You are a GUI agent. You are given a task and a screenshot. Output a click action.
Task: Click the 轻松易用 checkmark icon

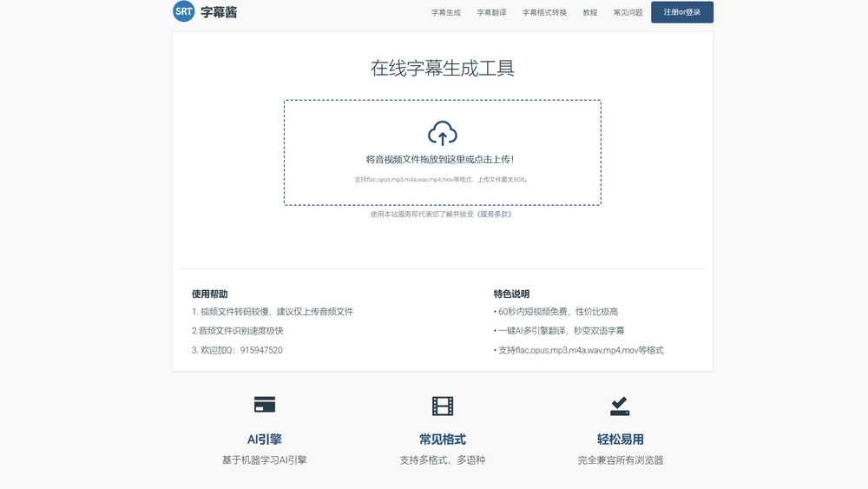[x=620, y=406]
